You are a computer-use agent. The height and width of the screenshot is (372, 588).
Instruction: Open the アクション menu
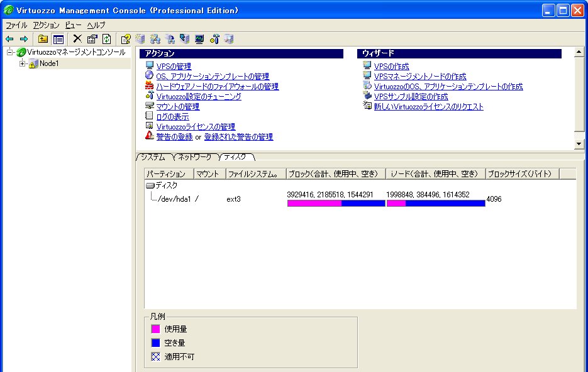coord(46,25)
